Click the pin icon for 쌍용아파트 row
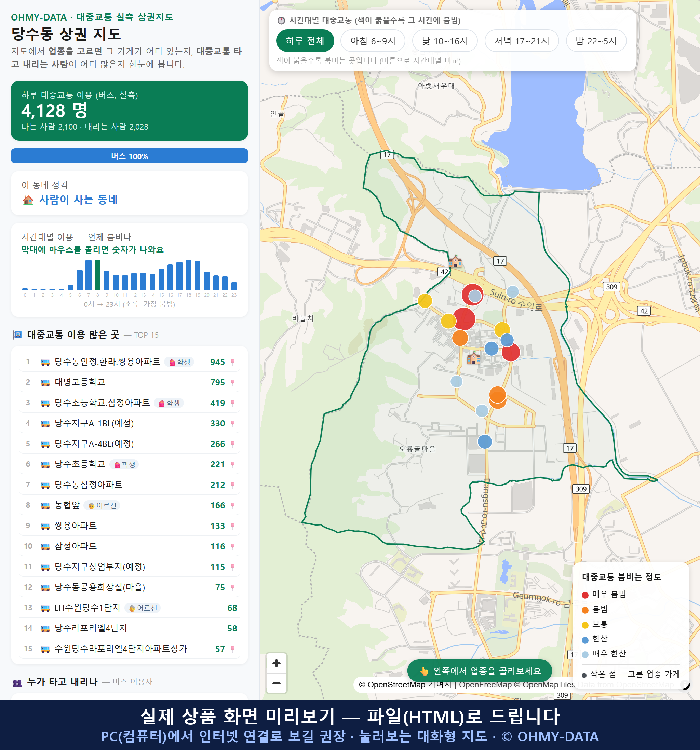The width and height of the screenshot is (700, 750). point(232,526)
